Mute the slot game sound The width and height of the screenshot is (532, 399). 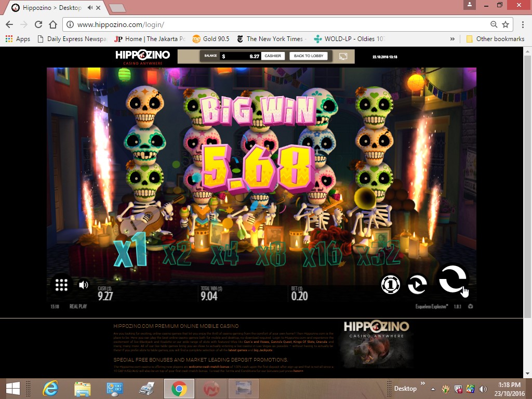pyautogui.click(x=84, y=285)
